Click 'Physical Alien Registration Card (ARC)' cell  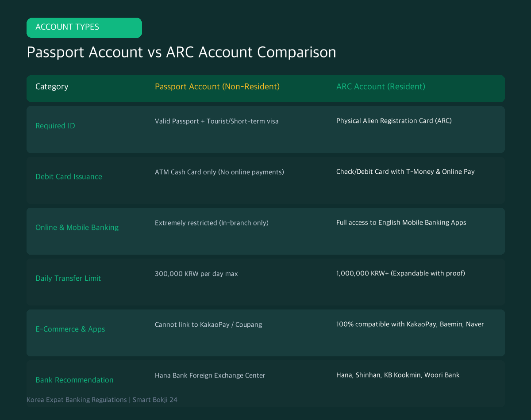click(x=394, y=121)
